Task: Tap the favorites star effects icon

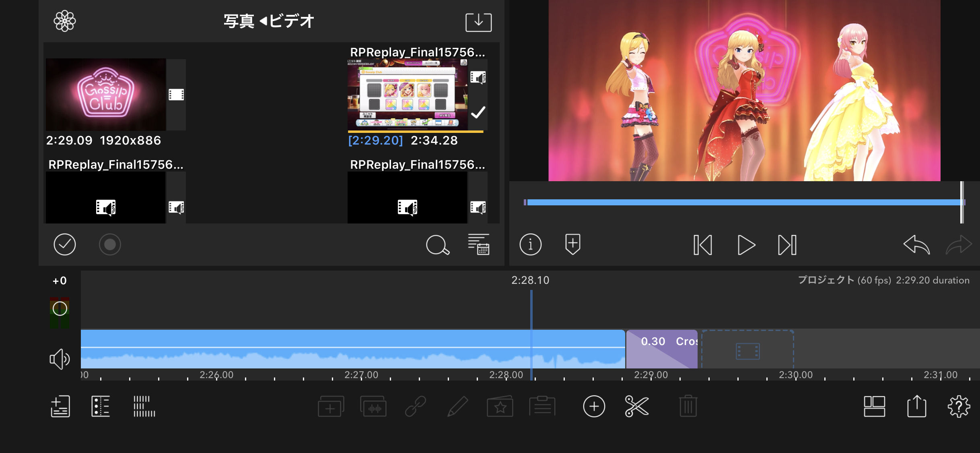Action: 500,406
